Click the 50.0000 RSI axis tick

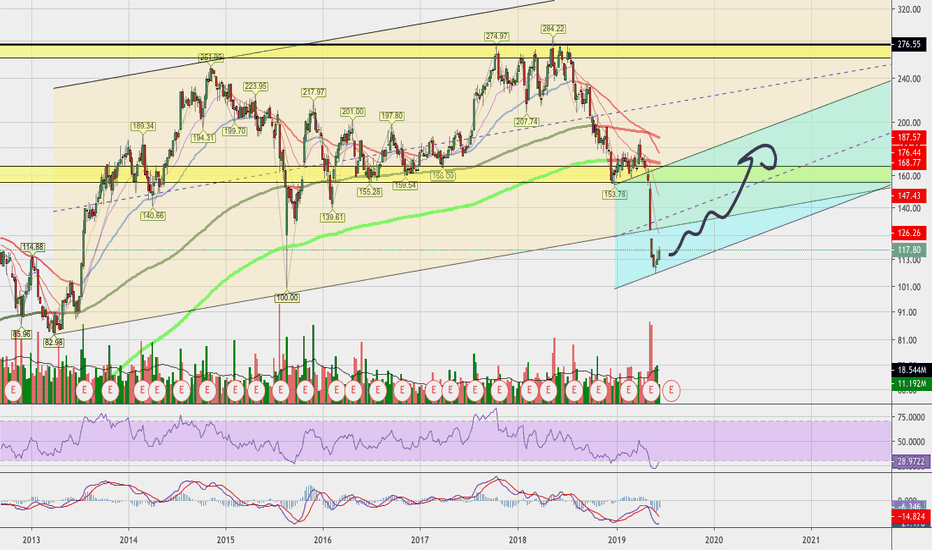pyautogui.click(x=911, y=442)
